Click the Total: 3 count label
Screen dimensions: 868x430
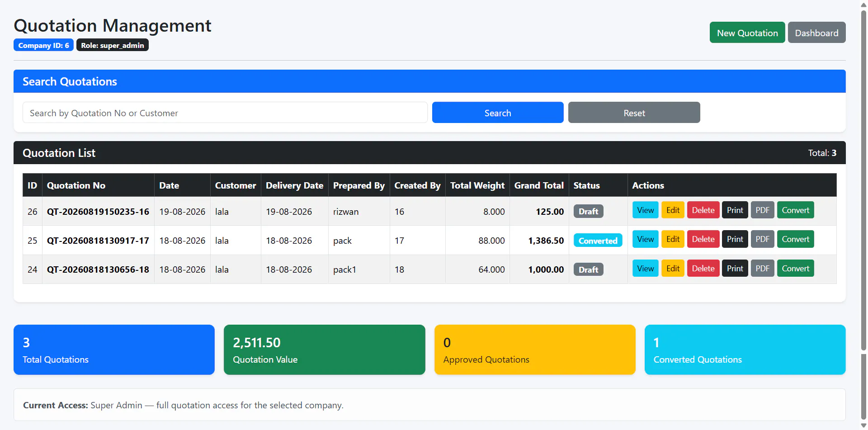click(822, 153)
